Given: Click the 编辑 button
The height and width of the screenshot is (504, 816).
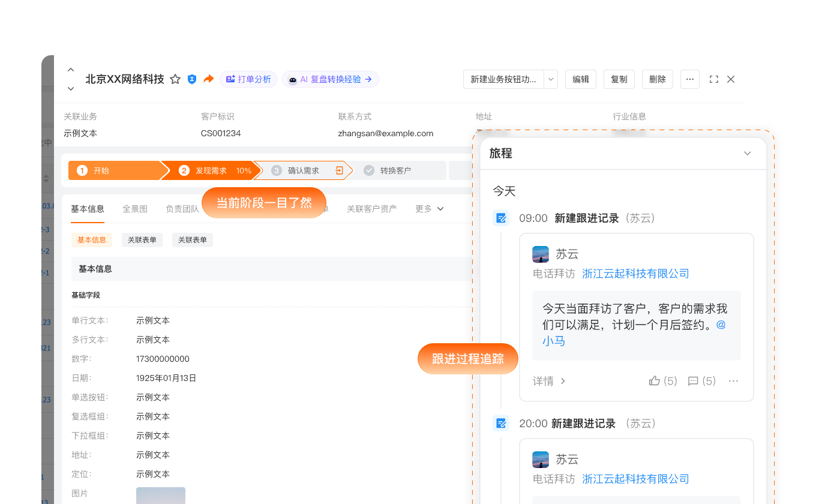Looking at the screenshot, I should pyautogui.click(x=581, y=79).
